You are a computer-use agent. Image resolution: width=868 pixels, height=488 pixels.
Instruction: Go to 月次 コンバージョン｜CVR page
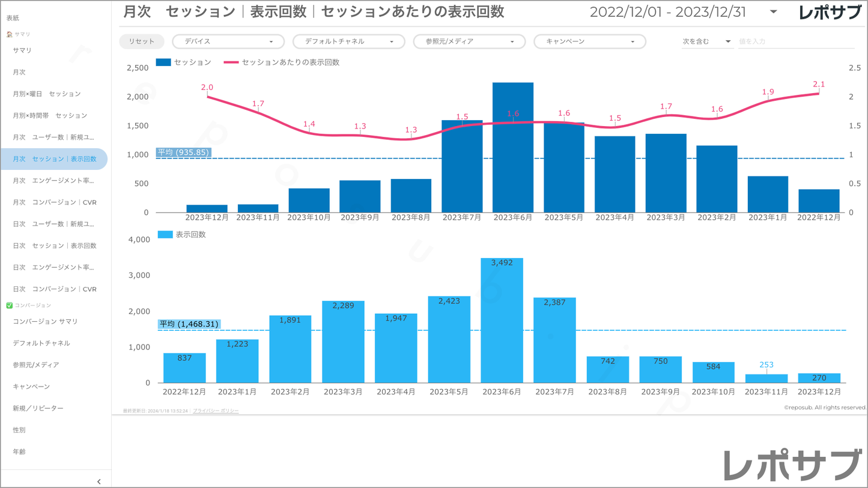(x=54, y=202)
